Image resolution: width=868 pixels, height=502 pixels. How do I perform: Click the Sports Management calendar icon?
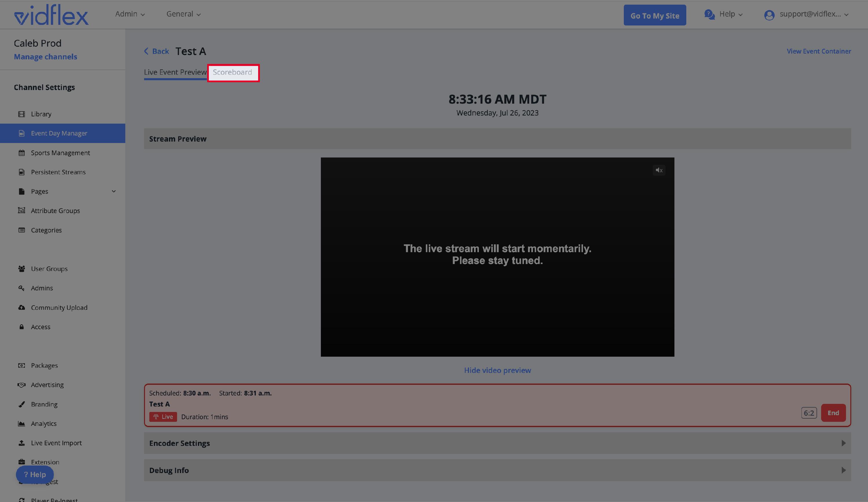(21, 153)
